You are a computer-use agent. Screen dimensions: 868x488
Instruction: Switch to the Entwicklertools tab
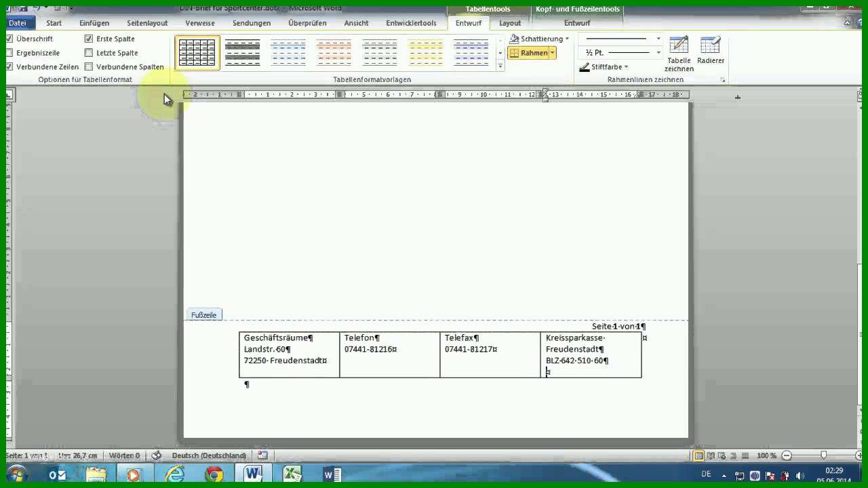(412, 23)
